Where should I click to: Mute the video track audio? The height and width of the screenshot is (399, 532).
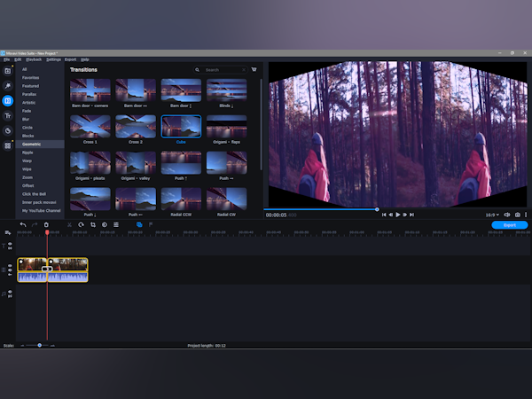[x=10, y=270]
